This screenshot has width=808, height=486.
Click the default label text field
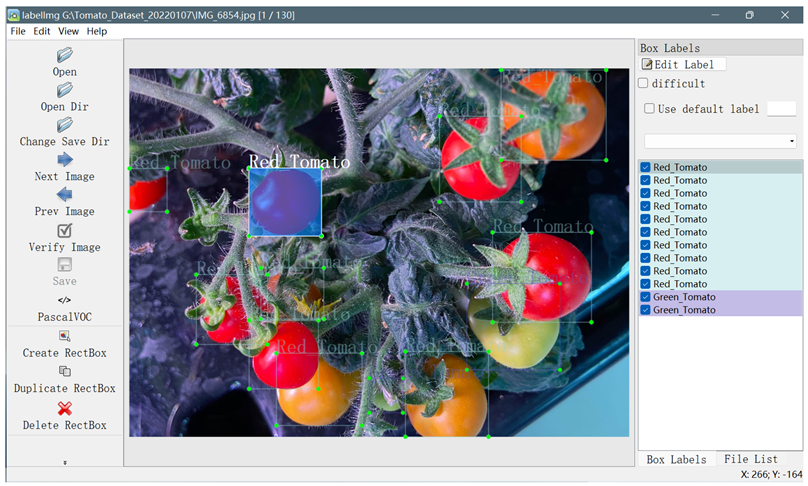pyautogui.click(x=781, y=109)
